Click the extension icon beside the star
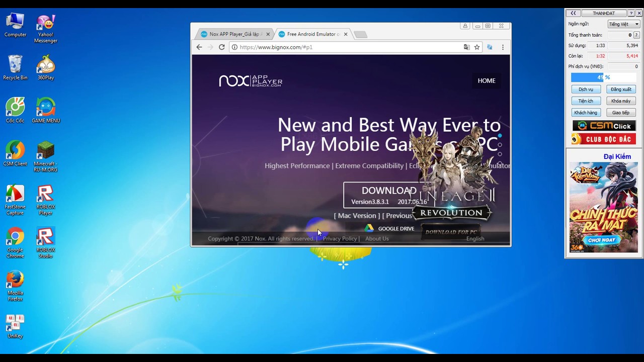The image size is (644, 362). point(490,47)
